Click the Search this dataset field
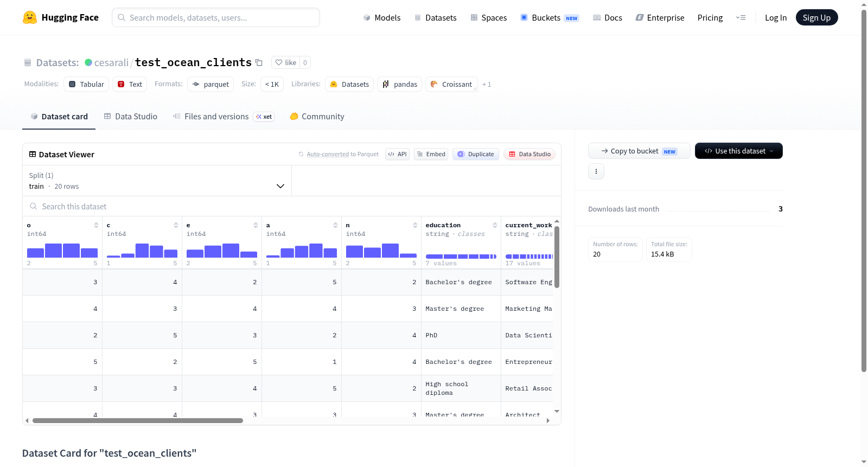 pyautogui.click(x=292, y=207)
